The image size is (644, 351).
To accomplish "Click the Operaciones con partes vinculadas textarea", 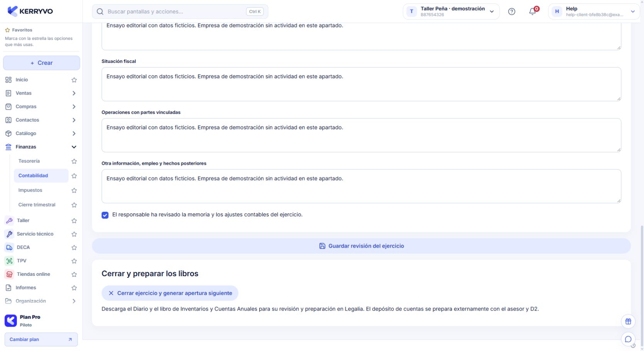I will 361,135.
